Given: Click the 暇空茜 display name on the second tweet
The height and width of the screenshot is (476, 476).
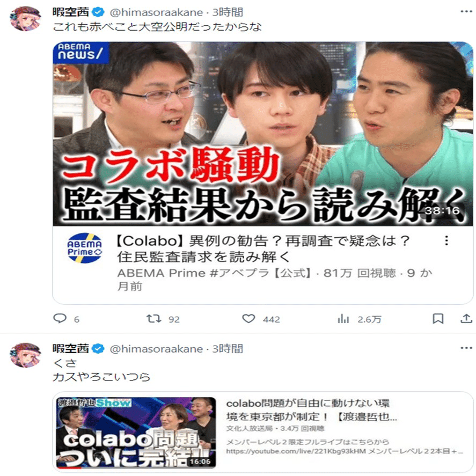Looking at the screenshot, I should [71, 348].
